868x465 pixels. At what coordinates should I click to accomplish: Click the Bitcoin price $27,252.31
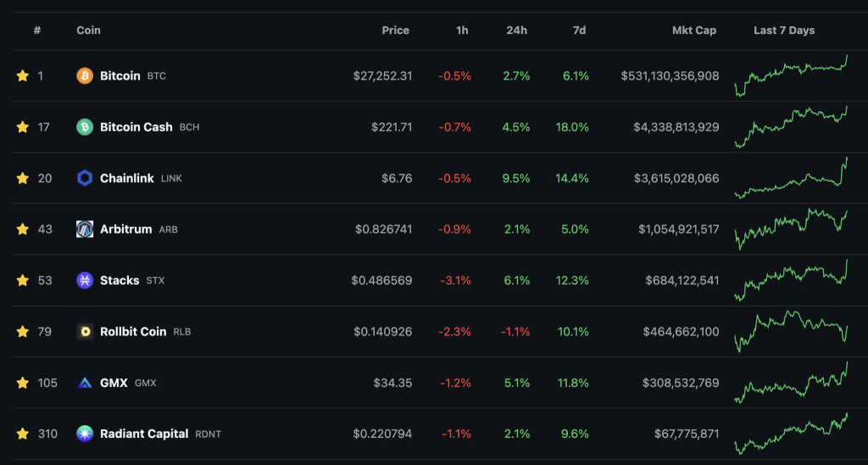point(382,75)
